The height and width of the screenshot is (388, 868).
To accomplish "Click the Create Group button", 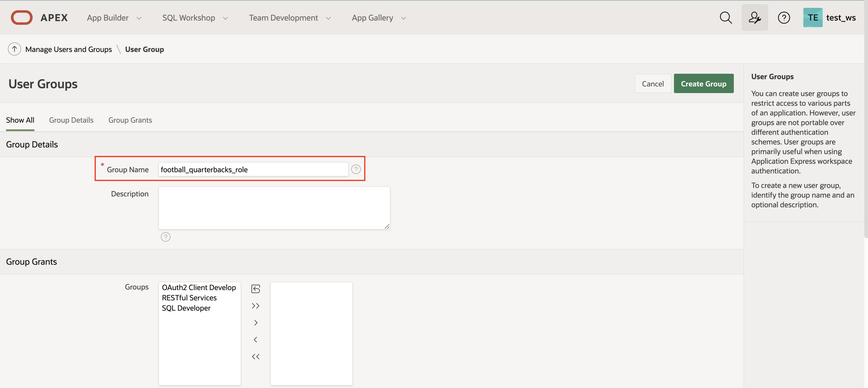I will (704, 83).
